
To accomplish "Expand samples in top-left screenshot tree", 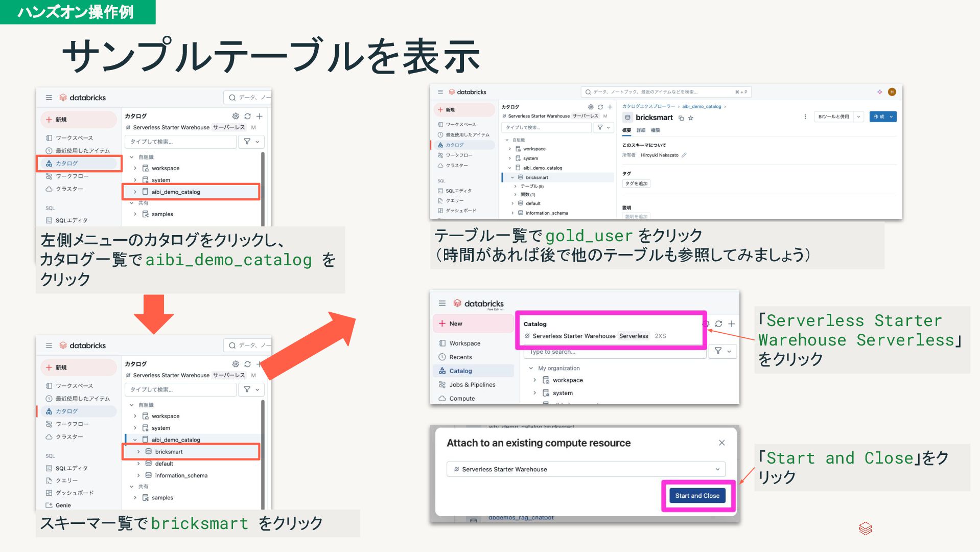I will click(135, 214).
